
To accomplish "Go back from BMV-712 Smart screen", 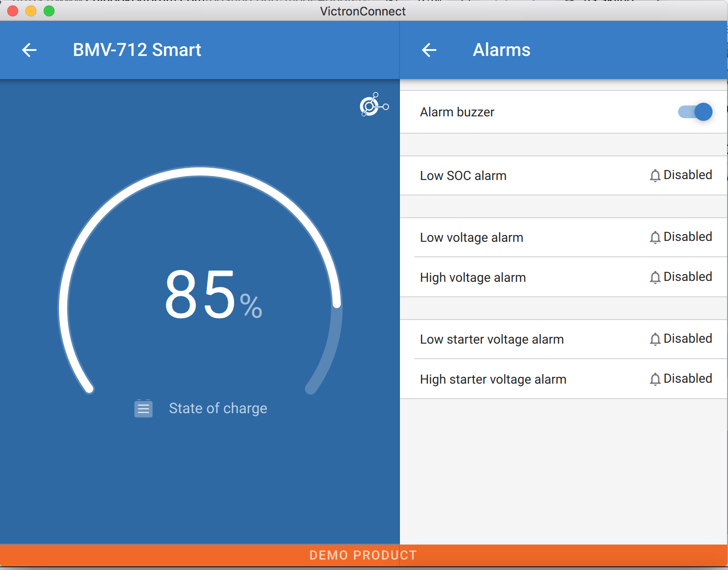I will pos(30,50).
